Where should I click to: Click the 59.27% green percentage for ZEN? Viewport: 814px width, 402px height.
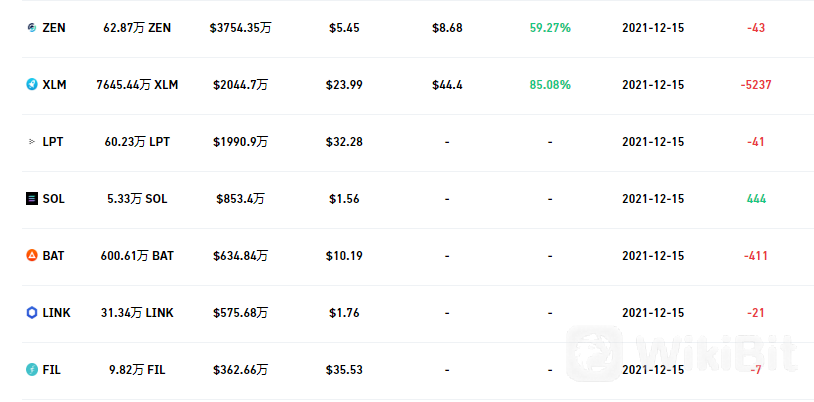point(550,28)
